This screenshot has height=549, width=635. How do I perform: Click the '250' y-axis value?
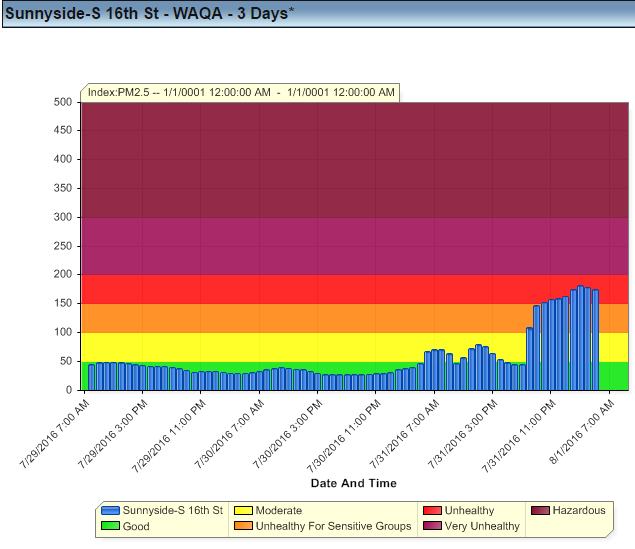63,246
